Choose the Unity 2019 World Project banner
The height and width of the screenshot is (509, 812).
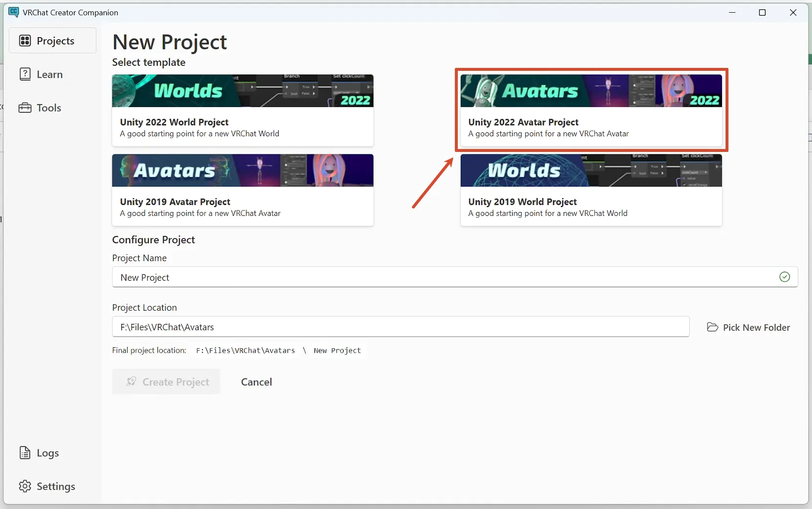(x=591, y=170)
